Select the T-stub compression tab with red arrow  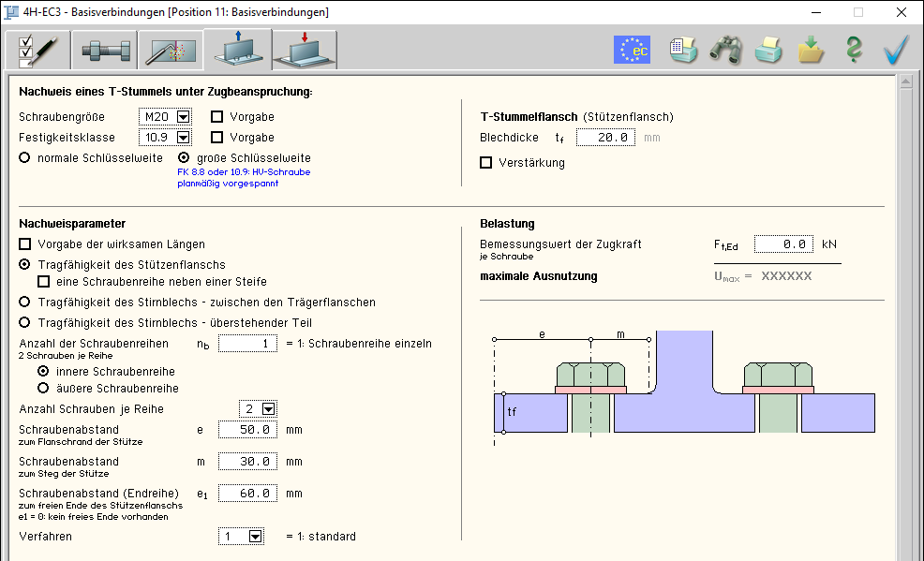coord(305,51)
